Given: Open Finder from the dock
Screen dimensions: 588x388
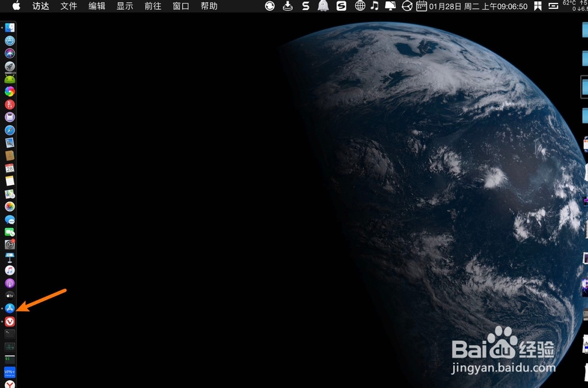Looking at the screenshot, I should tap(10, 28).
